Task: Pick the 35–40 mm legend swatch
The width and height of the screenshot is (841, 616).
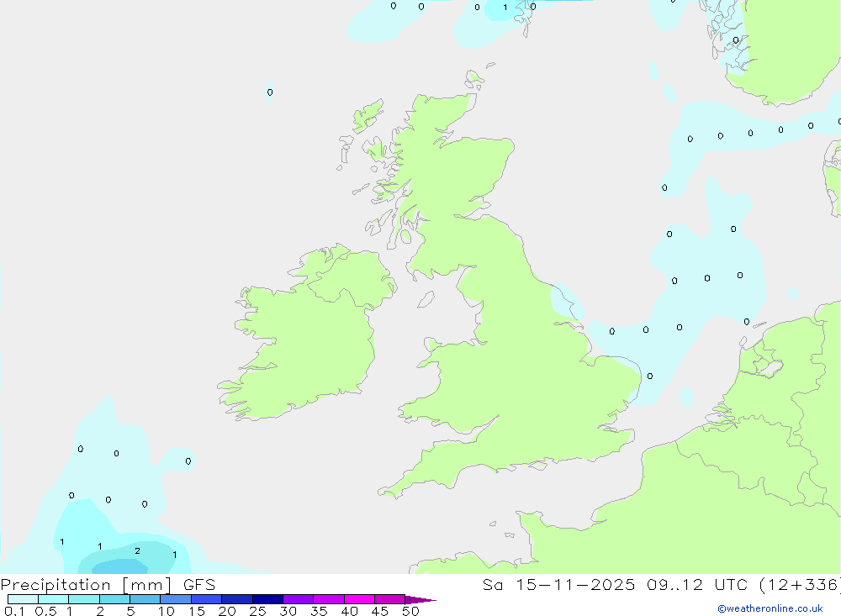Action: click(x=329, y=599)
